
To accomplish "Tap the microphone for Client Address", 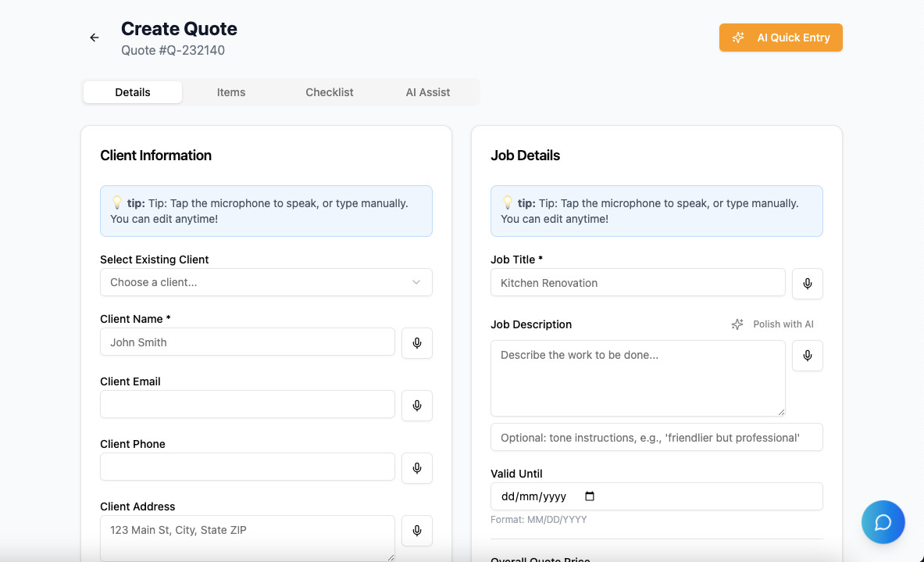I will [416, 531].
